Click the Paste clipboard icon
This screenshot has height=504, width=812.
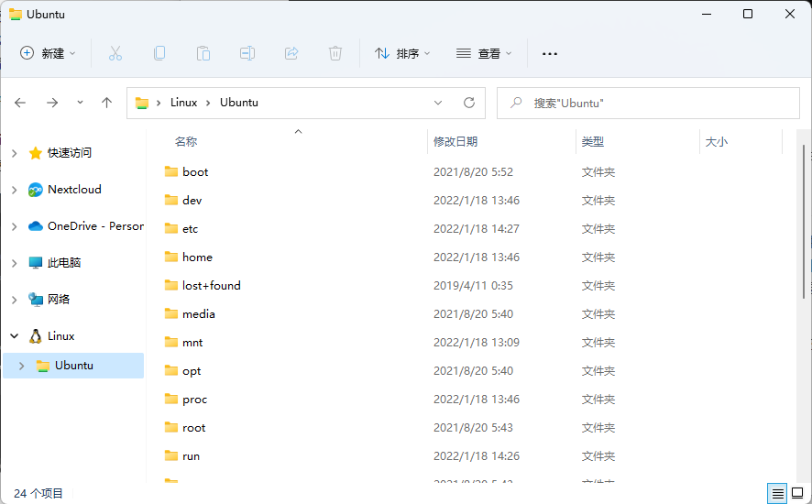[203, 53]
